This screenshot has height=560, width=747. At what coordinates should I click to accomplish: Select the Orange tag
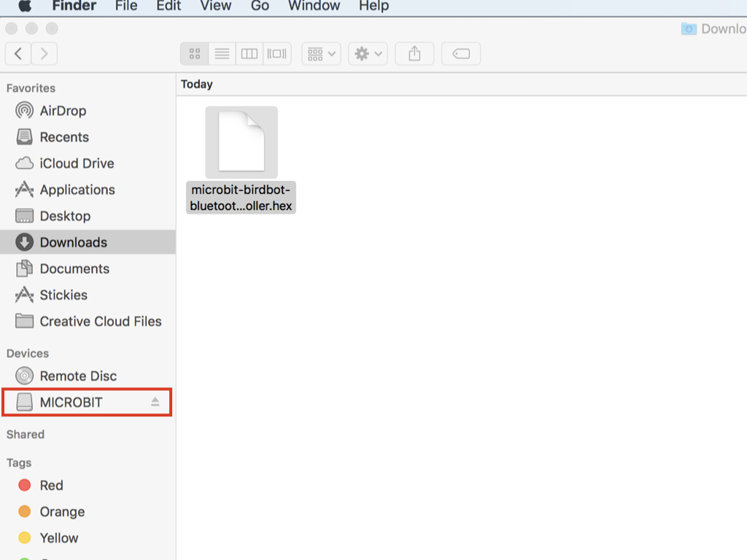(88, 511)
